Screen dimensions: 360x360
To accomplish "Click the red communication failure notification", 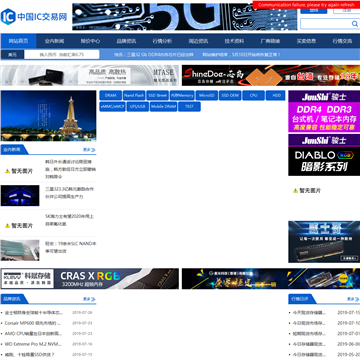I will (x=306, y=5).
